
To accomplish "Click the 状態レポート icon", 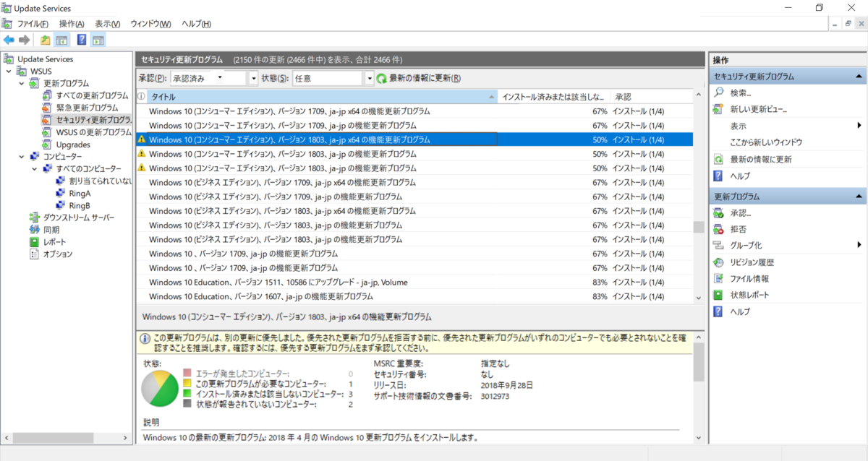I will pyautogui.click(x=718, y=295).
